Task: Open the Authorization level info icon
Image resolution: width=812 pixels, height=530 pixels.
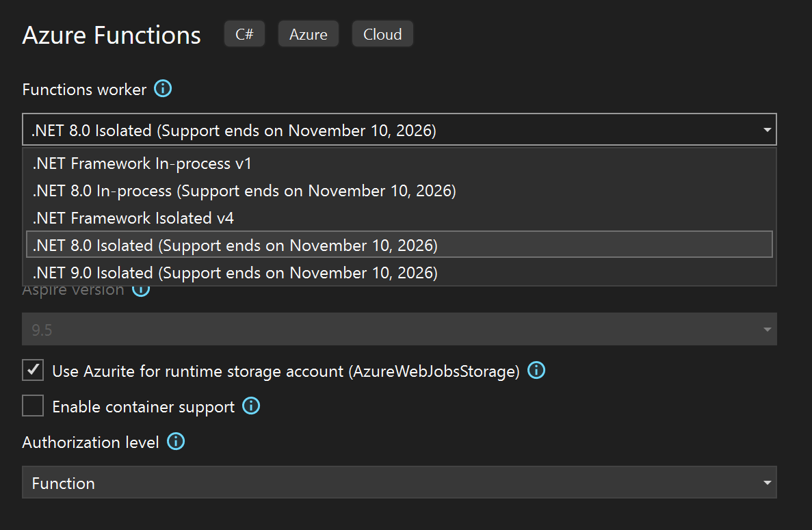Action: pyautogui.click(x=176, y=442)
